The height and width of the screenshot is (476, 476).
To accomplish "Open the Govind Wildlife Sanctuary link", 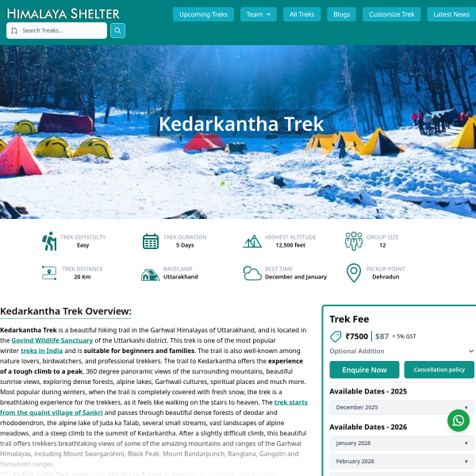I will 52,340.
